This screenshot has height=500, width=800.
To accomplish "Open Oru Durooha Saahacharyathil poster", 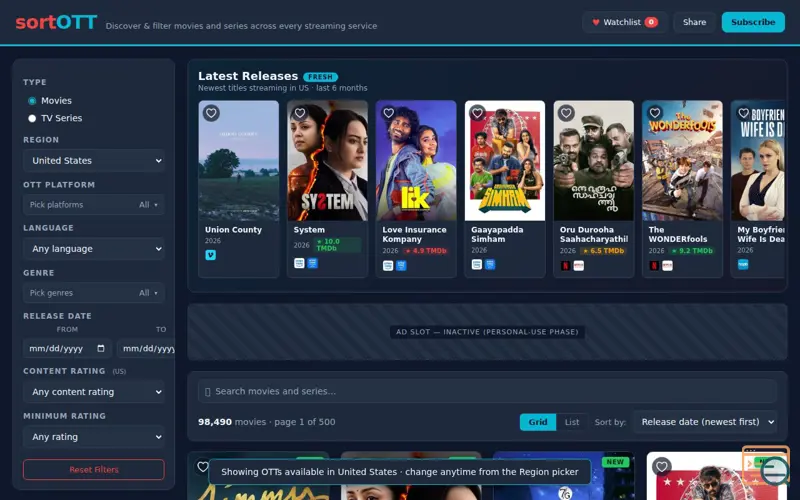I will coord(594,161).
